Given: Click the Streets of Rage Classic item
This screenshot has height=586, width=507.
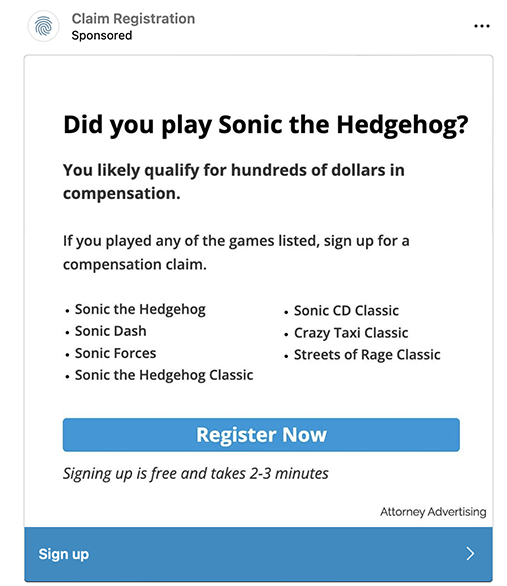Looking at the screenshot, I should (x=367, y=355).
